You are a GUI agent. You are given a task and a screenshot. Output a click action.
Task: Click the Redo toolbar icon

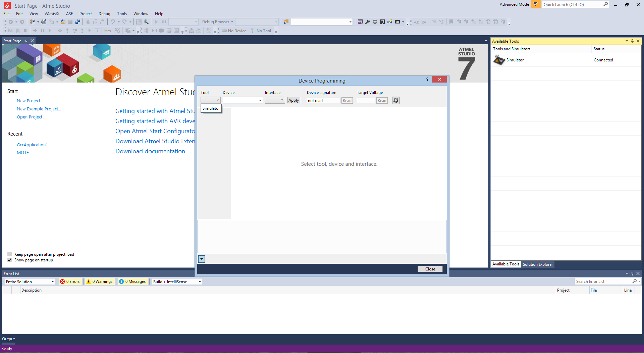(124, 22)
